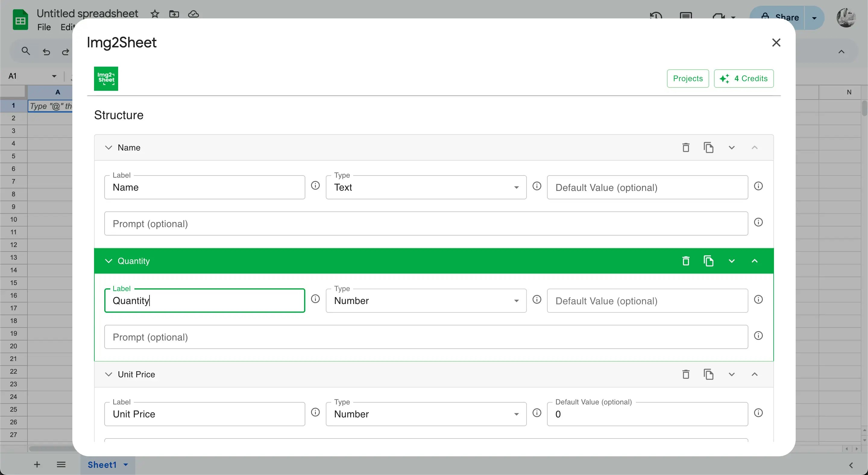Click the Img2Sheet logo icon
This screenshot has height=475, width=868.
click(106, 78)
